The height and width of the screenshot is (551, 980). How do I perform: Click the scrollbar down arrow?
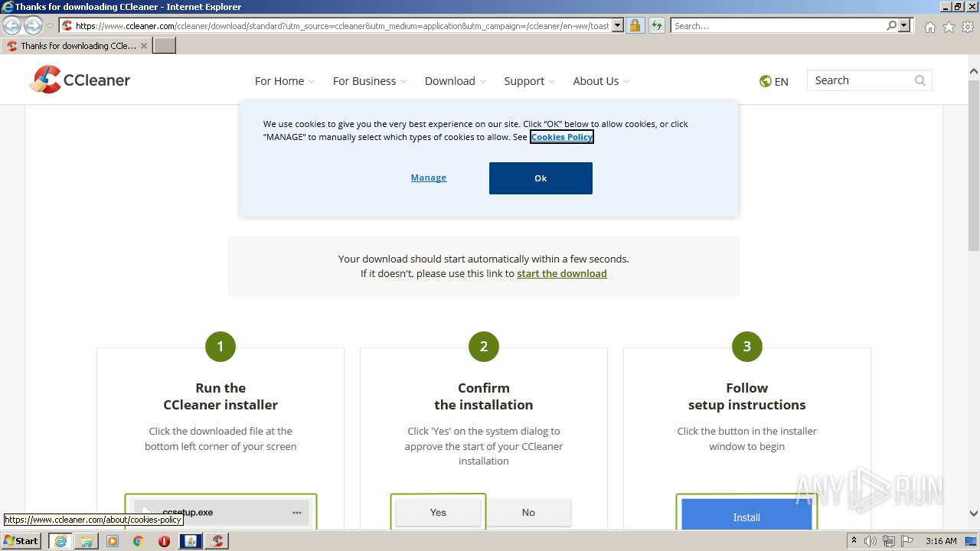point(974,514)
